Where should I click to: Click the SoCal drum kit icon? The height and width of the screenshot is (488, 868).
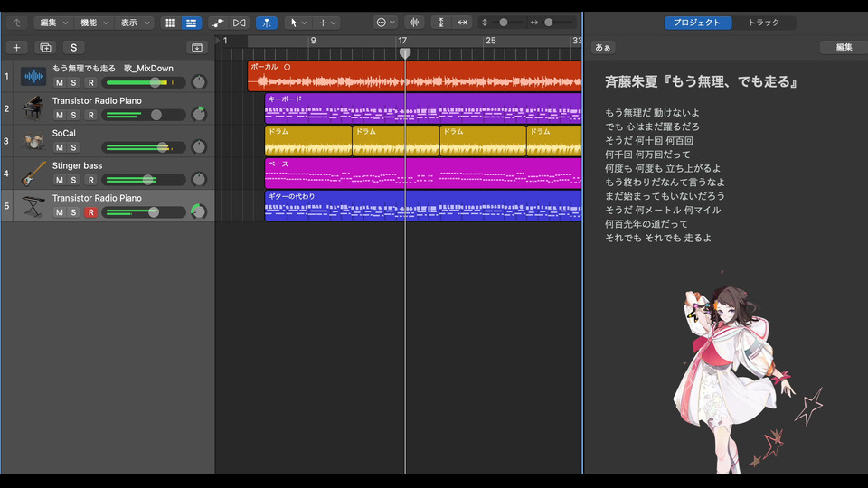33,141
